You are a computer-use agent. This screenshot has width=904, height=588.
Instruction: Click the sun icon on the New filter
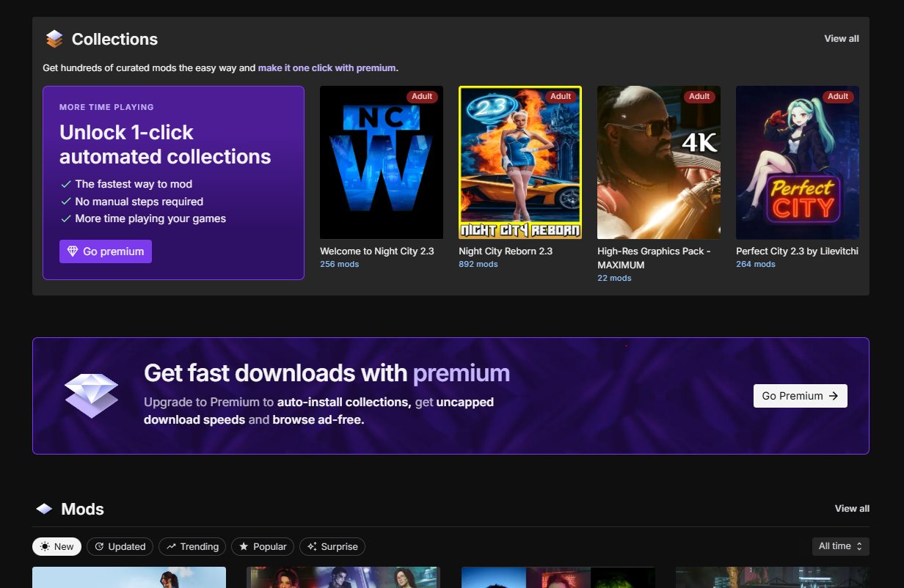45,546
